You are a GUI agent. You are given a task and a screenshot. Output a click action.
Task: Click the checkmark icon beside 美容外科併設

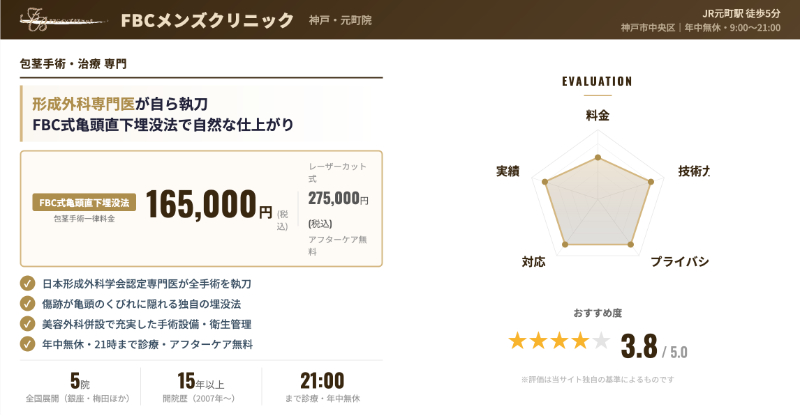27,324
